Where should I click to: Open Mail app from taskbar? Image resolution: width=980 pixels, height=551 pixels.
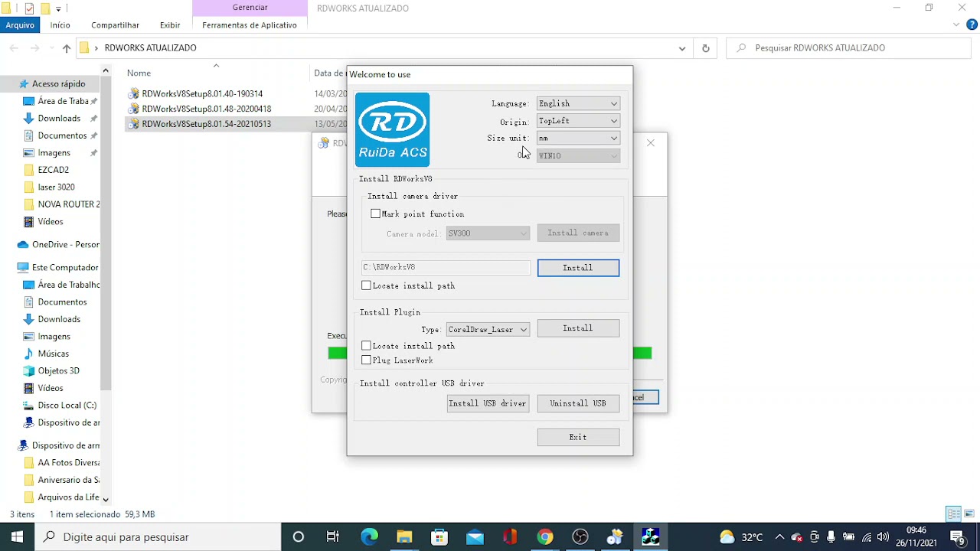(x=475, y=537)
